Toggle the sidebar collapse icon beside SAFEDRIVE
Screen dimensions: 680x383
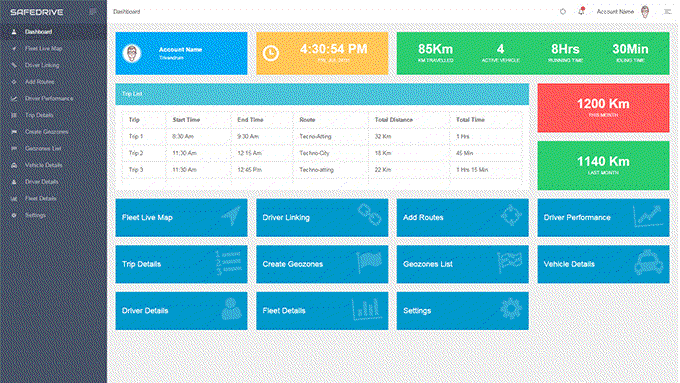tap(92, 12)
